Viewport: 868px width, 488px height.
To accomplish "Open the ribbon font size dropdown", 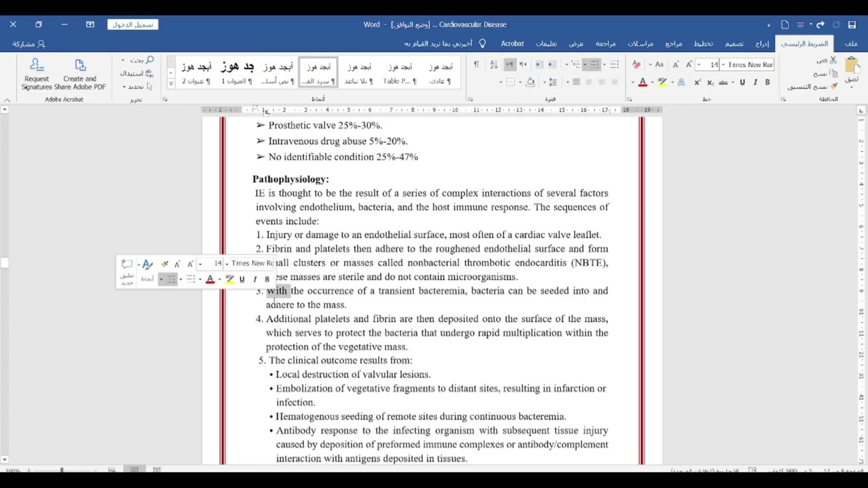I will coord(699,64).
